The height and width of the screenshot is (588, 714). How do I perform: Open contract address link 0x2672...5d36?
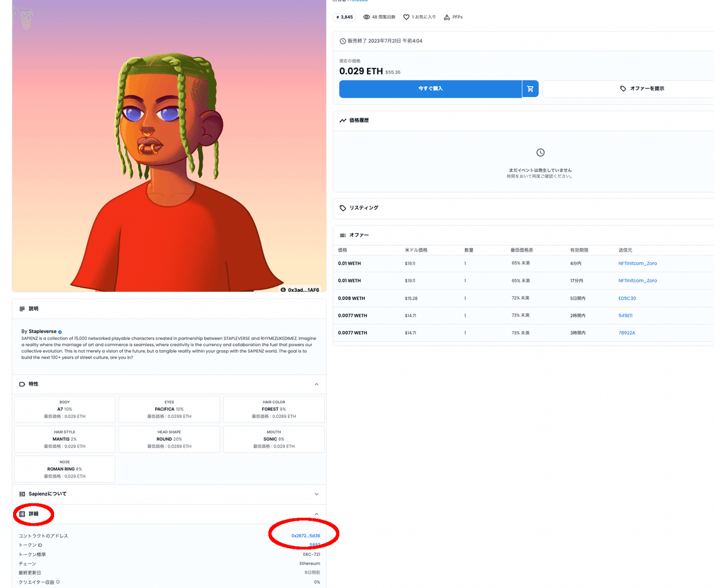306,536
